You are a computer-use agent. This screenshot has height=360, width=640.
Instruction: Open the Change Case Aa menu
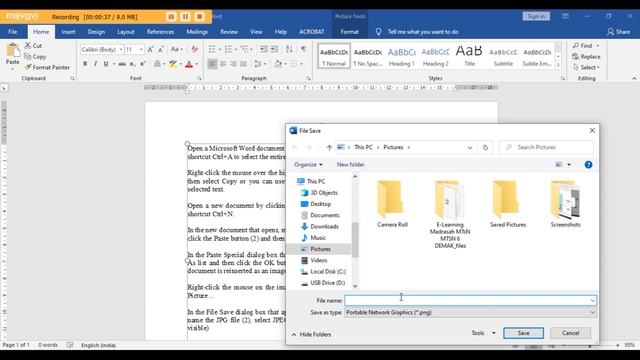point(176,49)
